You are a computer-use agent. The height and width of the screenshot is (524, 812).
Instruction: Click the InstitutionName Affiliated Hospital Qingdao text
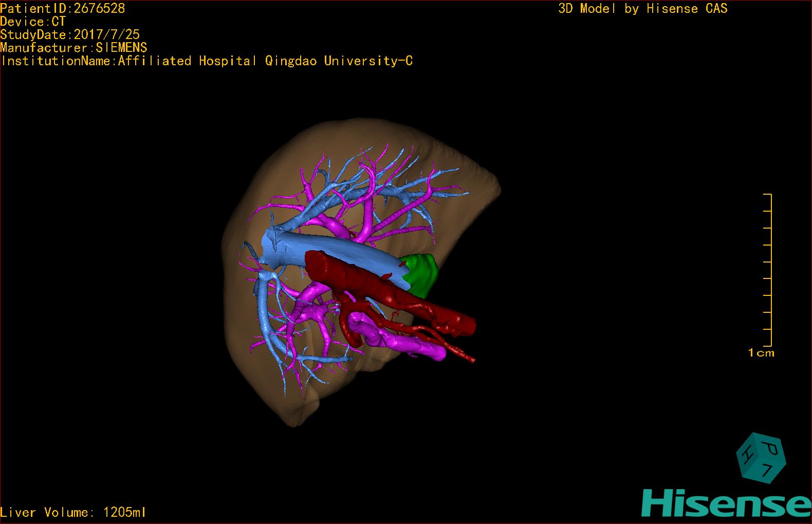(207, 61)
